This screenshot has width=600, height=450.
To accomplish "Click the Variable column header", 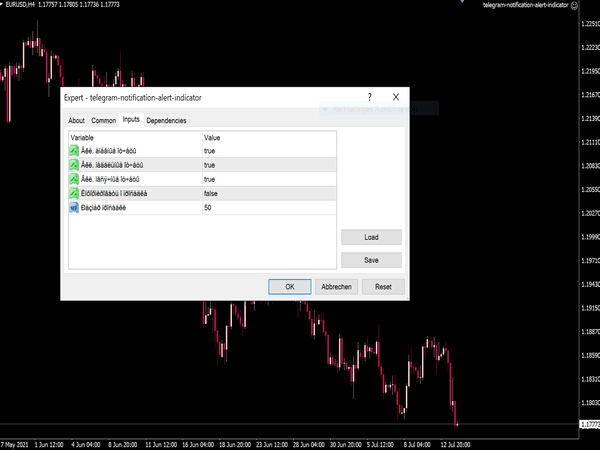I will click(135, 138).
